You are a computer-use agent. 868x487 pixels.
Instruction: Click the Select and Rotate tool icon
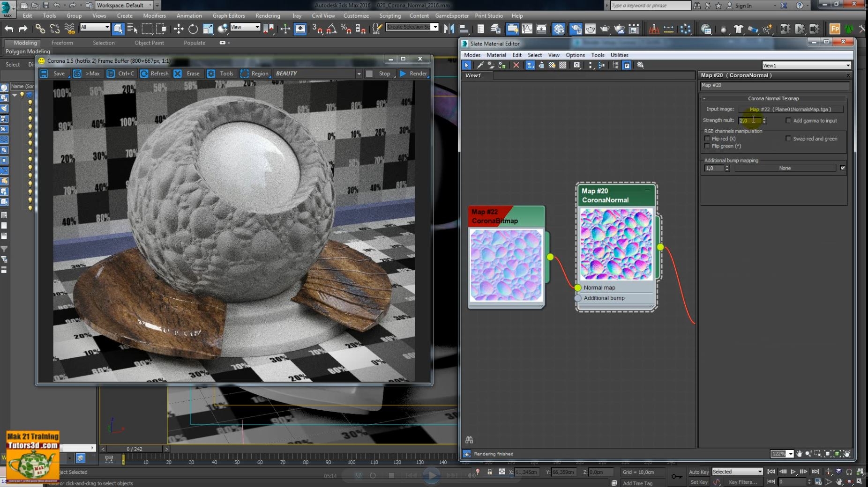193,29
